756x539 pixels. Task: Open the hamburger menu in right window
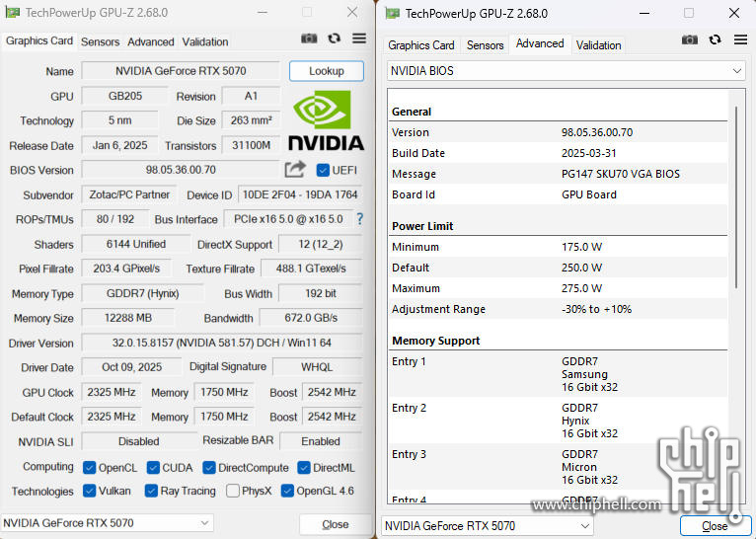[740, 39]
